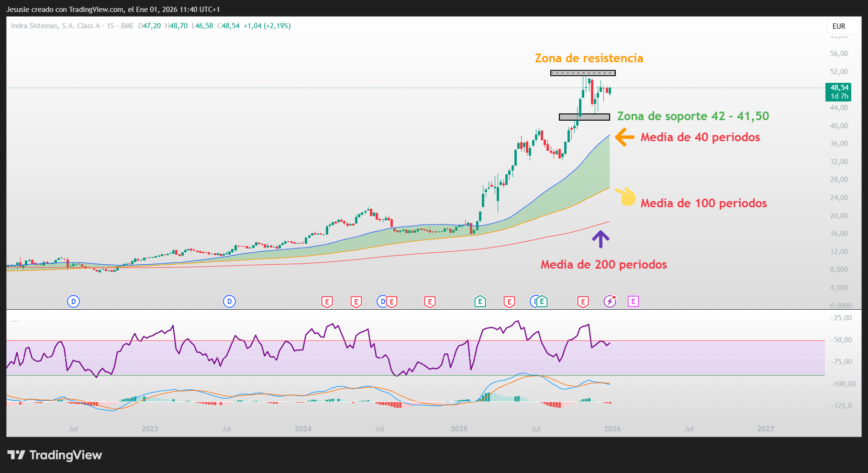868x473 pixels.
Task: Open the EUR currency selector
Action: [x=839, y=26]
